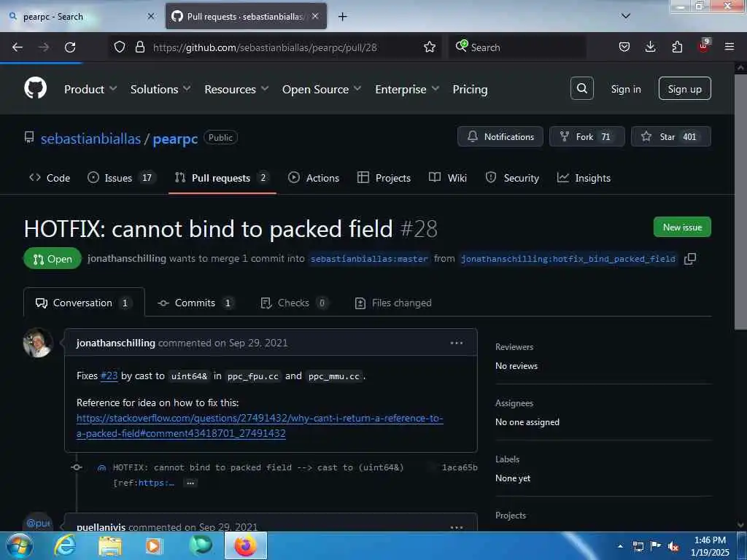This screenshot has width=747, height=560.
Task: Click the green New issue button
Action: coord(682,227)
